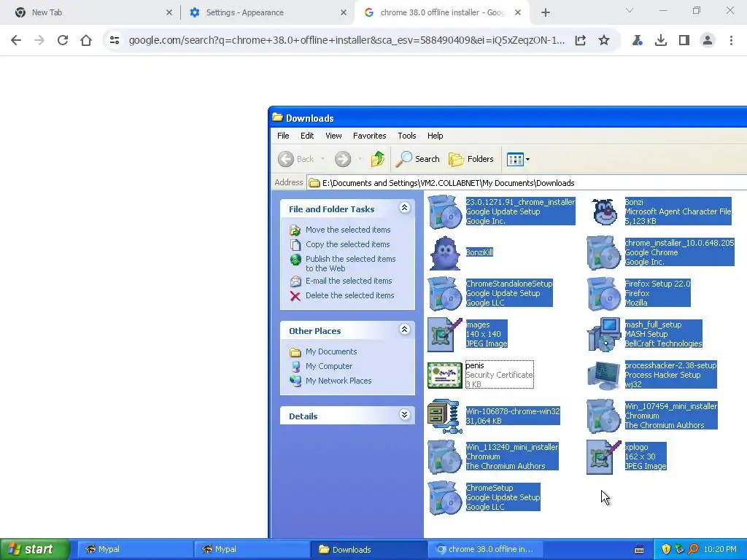Go to My Network Places

[338, 381]
